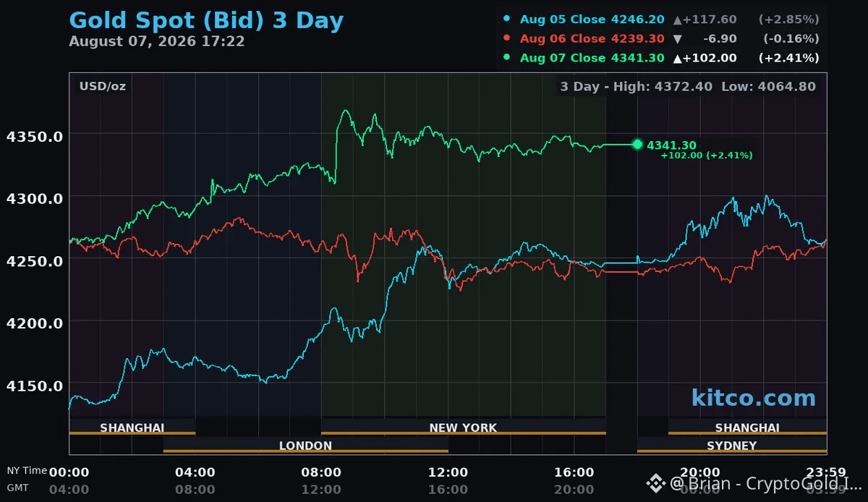Image resolution: width=868 pixels, height=502 pixels.
Task: Click the 00:00 NY time axis label
Action: click(x=69, y=472)
